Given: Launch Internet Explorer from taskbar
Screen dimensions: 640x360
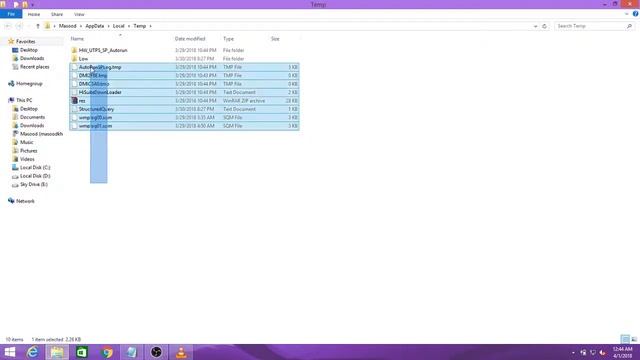Looking at the screenshot, I should [x=32, y=352].
